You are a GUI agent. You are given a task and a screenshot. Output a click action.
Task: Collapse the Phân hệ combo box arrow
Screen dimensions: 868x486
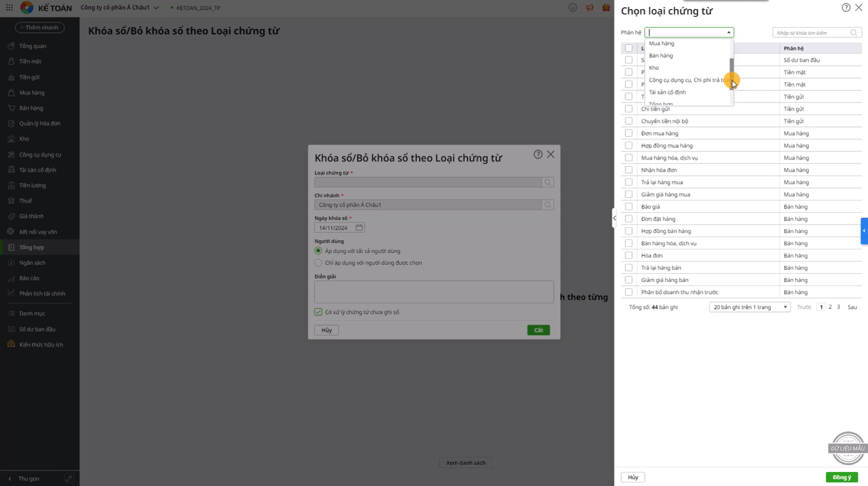728,33
